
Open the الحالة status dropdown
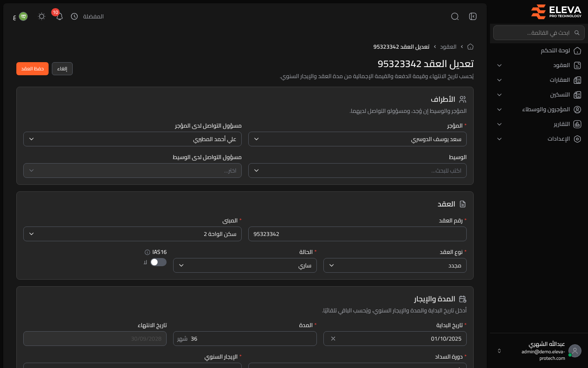tap(245, 265)
